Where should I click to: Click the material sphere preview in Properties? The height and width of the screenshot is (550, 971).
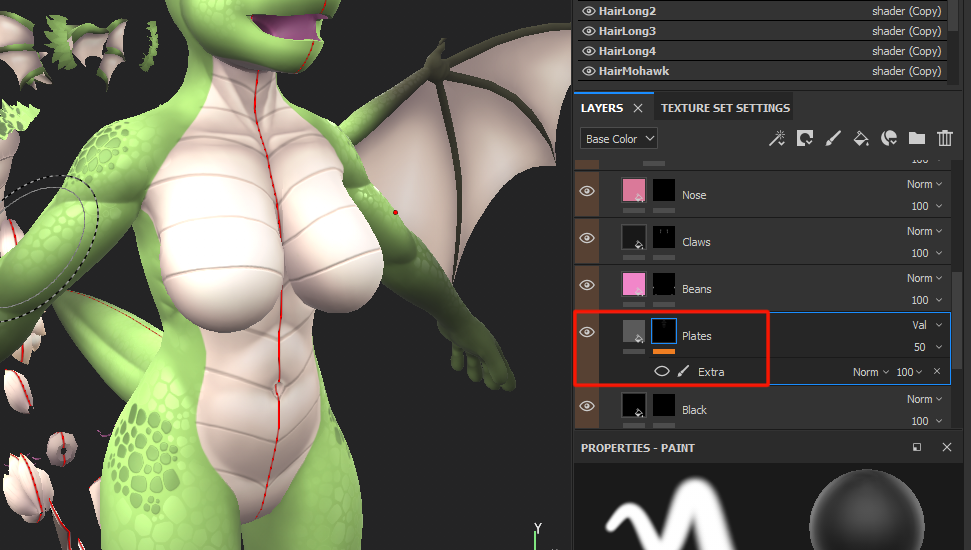click(x=866, y=511)
